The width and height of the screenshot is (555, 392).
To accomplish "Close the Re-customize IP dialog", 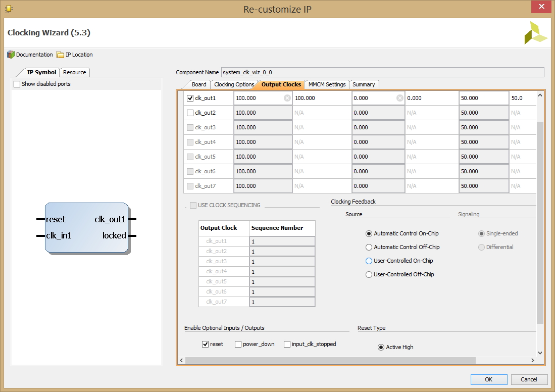I will pyautogui.click(x=541, y=7).
